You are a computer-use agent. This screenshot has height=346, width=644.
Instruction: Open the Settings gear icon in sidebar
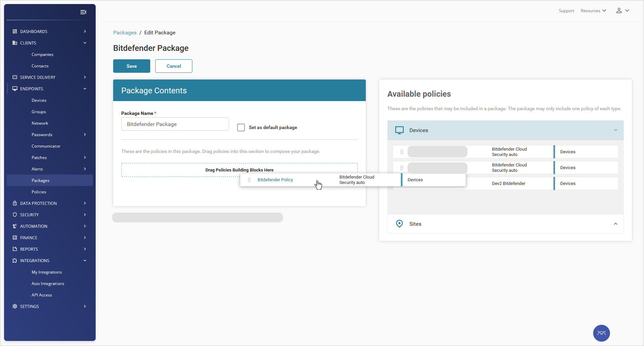point(15,306)
